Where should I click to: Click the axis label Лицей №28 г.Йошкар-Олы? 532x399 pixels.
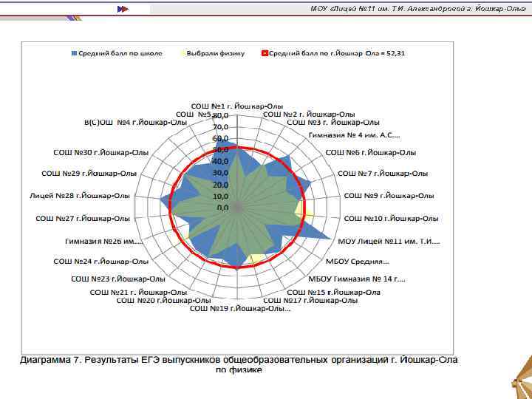80,196
